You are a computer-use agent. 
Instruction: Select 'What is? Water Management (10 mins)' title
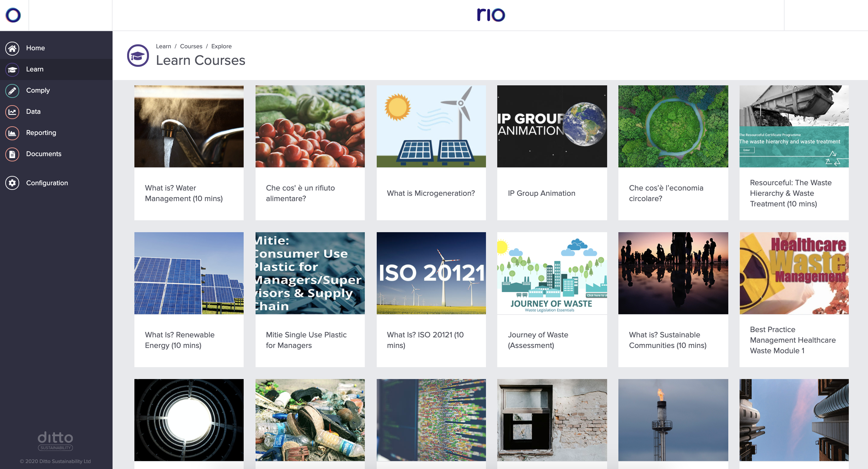pos(184,193)
